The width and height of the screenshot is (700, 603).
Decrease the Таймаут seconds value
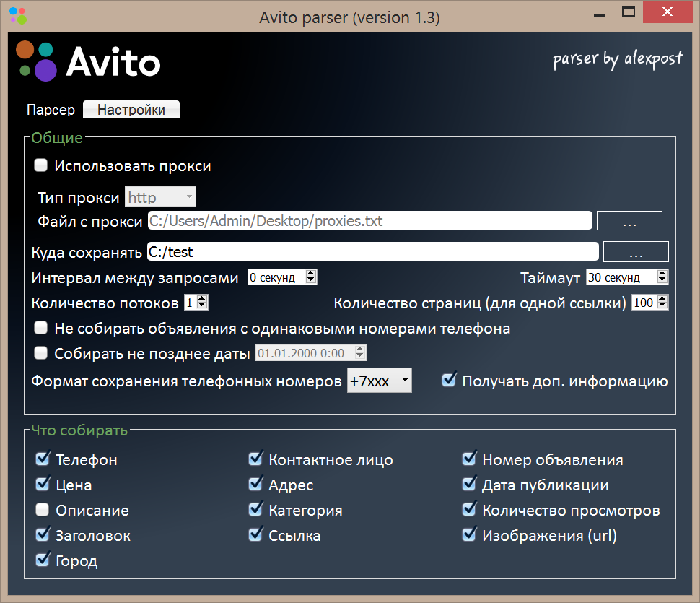point(662,281)
